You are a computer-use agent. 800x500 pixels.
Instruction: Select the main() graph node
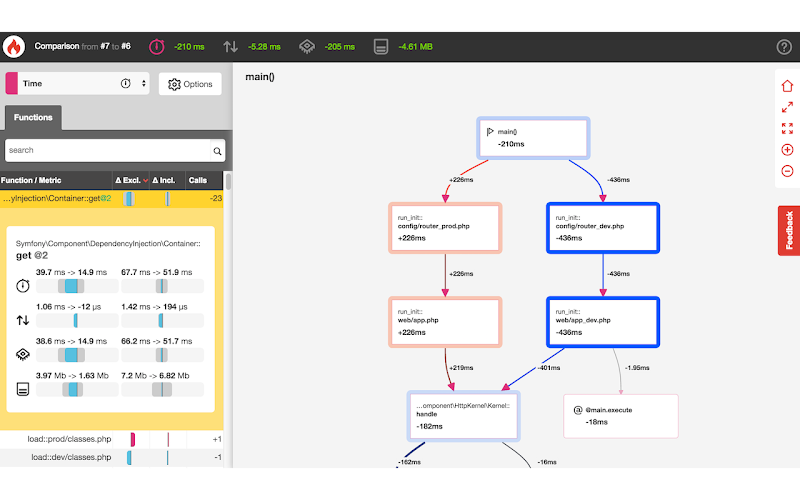(x=533, y=138)
